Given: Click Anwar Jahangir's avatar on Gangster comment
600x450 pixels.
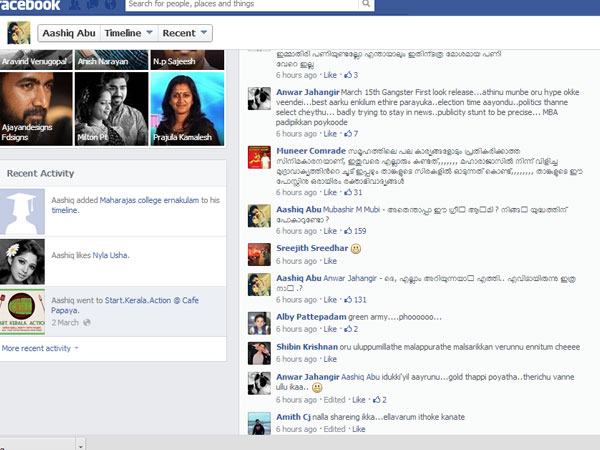Looking at the screenshot, I should pyautogui.click(x=259, y=98).
